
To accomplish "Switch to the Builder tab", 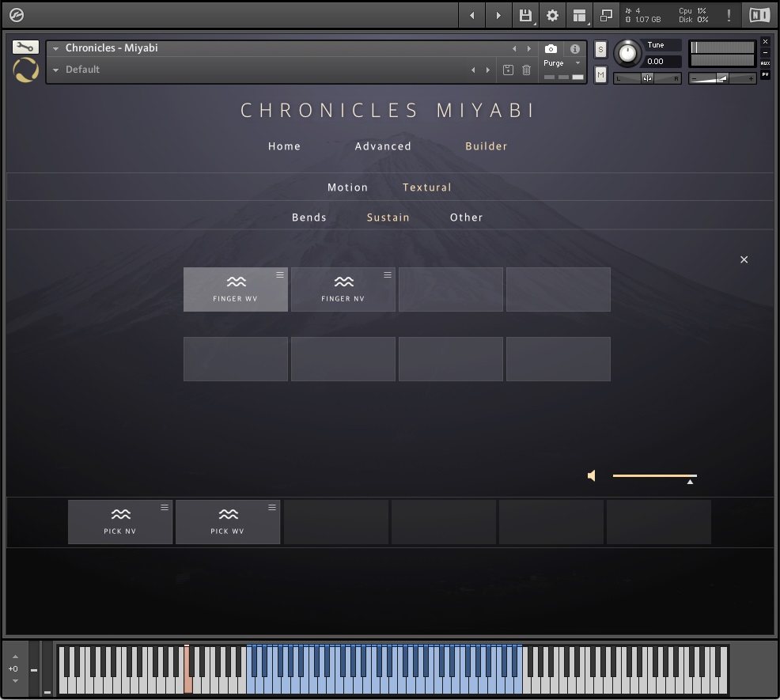I will (x=486, y=146).
